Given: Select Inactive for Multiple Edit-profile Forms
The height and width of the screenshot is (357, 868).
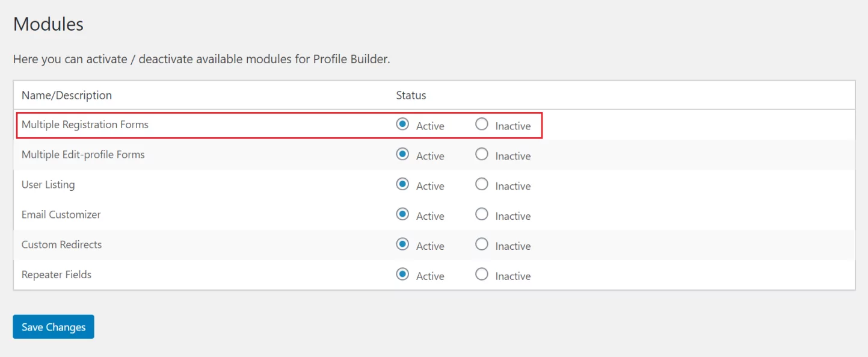Looking at the screenshot, I should click(482, 154).
